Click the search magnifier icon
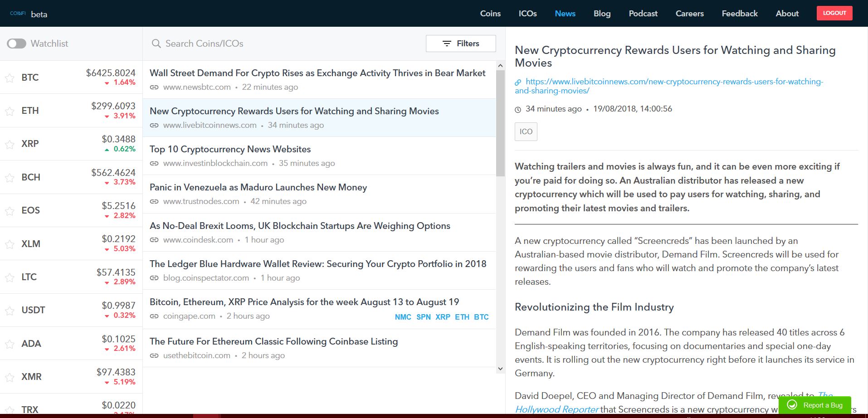Screen dimensions: 868x418 [156, 44]
